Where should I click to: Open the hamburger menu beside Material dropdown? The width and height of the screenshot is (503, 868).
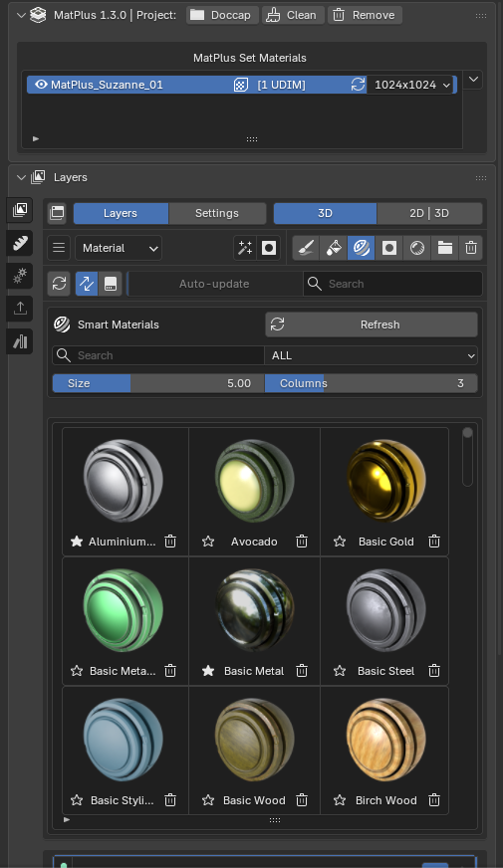tap(59, 248)
